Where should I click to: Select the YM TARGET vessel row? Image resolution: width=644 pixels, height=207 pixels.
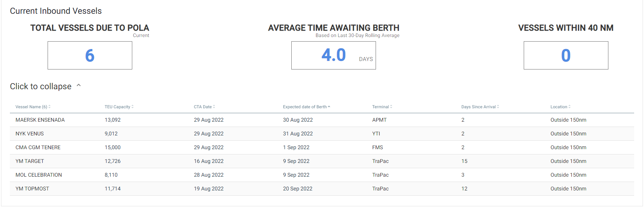[x=322, y=161]
